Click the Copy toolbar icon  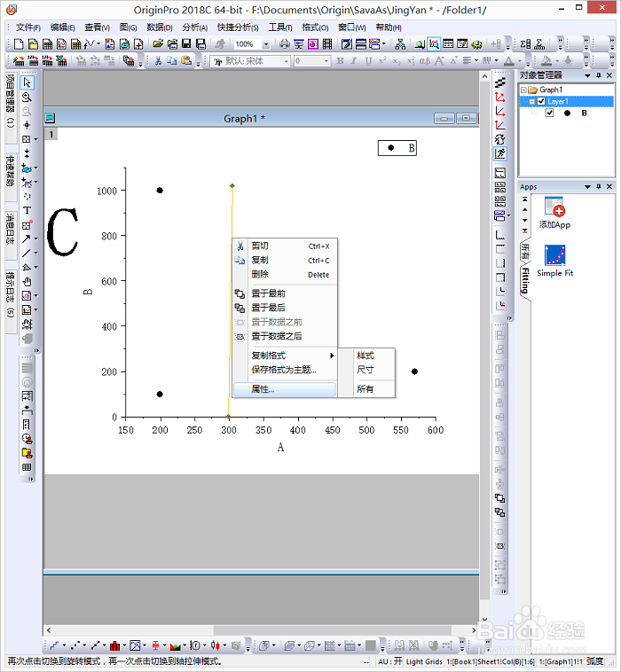[171, 61]
